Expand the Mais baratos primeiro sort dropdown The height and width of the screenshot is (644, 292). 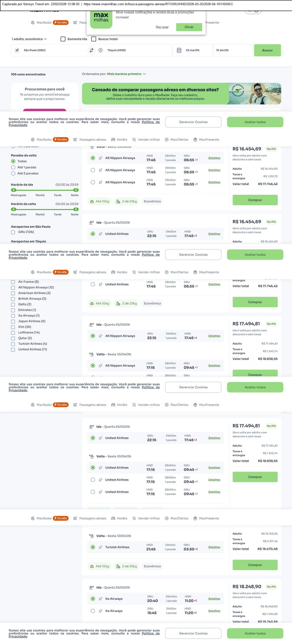[126, 74]
